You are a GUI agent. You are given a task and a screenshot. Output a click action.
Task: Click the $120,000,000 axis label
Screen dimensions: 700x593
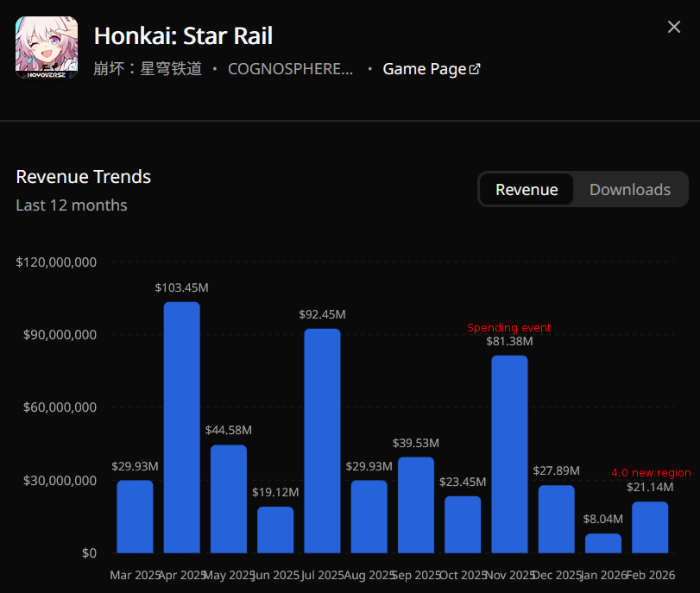[56, 262]
